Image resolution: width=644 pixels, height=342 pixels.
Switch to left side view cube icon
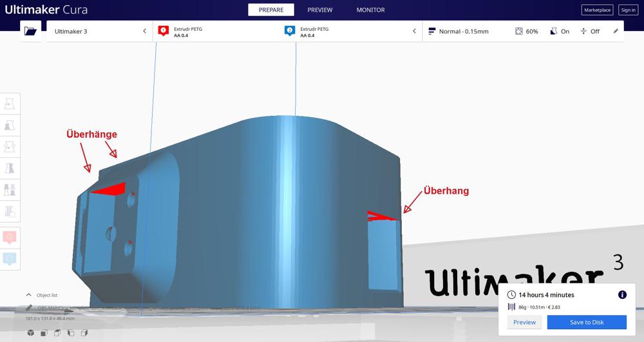click(71, 332)
